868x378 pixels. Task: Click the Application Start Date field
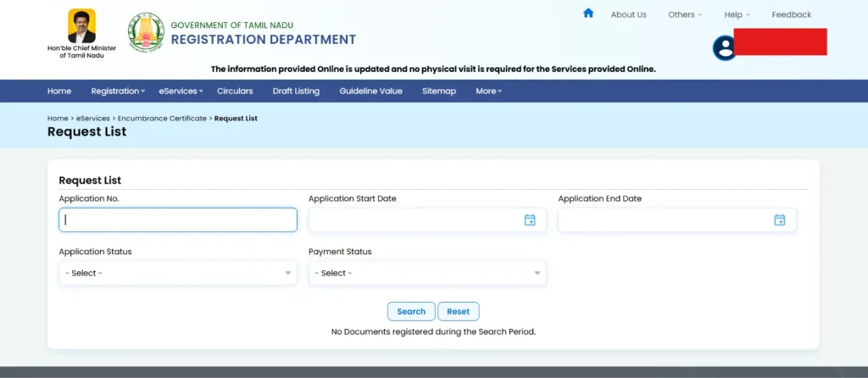pos(427,220)
